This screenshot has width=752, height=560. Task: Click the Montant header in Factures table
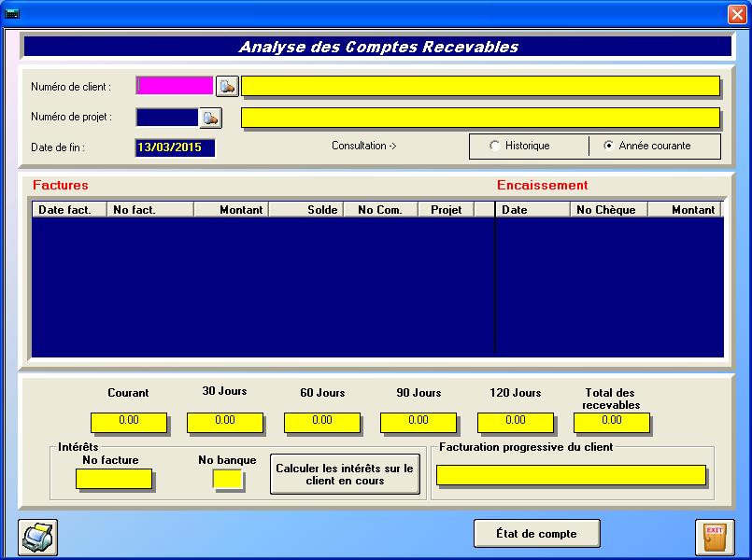[x=231, y=210]
